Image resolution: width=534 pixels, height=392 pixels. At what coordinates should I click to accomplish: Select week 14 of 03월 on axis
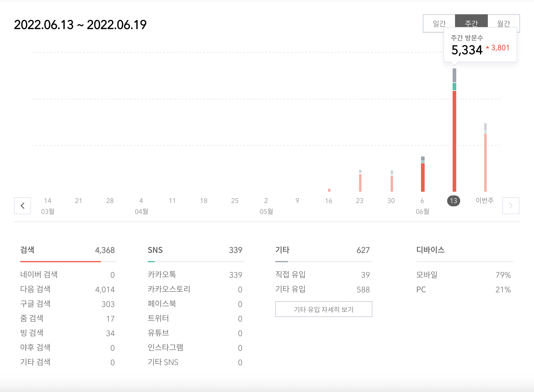[x=48, y=201]
